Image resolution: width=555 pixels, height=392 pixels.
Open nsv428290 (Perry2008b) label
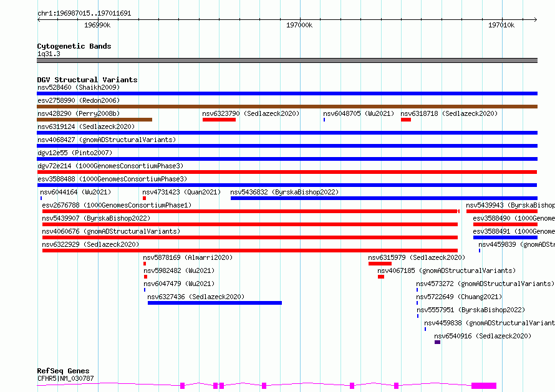tap(79, 113)
